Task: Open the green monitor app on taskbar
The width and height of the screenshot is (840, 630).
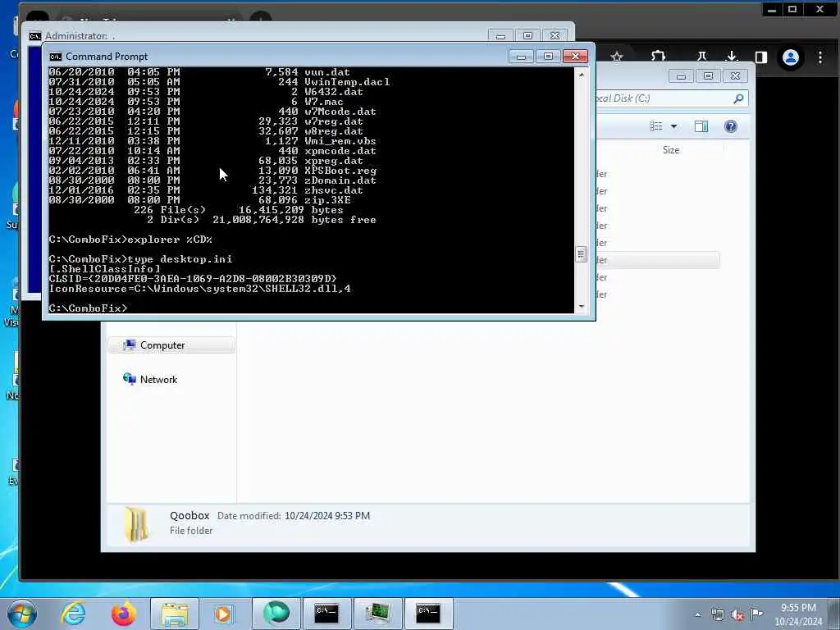Action: click(x=377, y=614)
